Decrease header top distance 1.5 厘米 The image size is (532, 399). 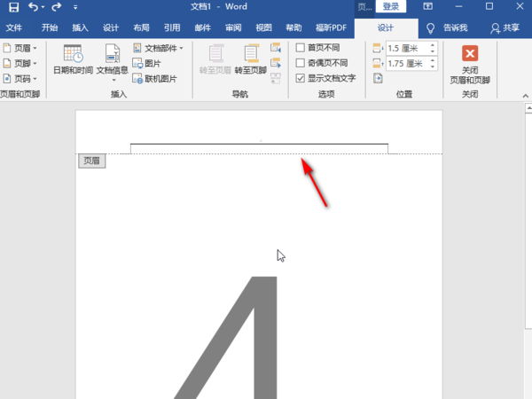[x=433, y=51]
